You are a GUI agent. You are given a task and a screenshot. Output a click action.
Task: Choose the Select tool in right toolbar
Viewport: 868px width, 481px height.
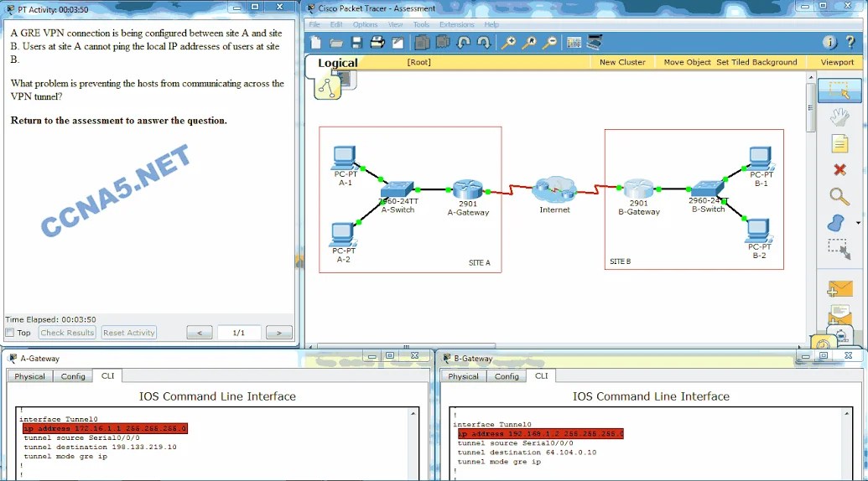click(839, 91)
